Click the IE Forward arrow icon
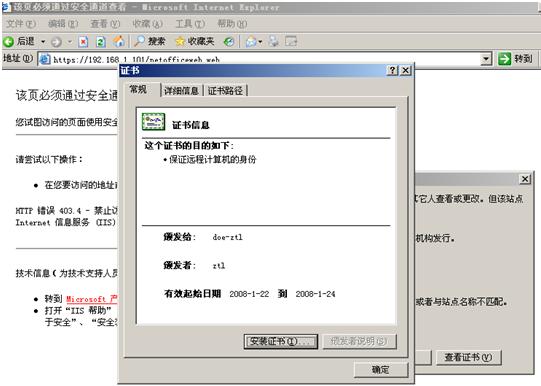Viewport: 541px width, 386px height. tap(56, 42)
